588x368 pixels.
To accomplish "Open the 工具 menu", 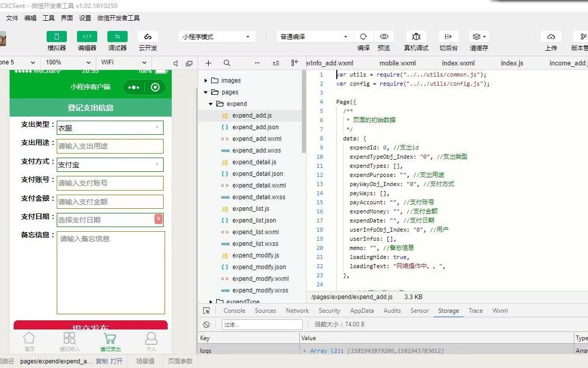I will click(x=49, y=18).
